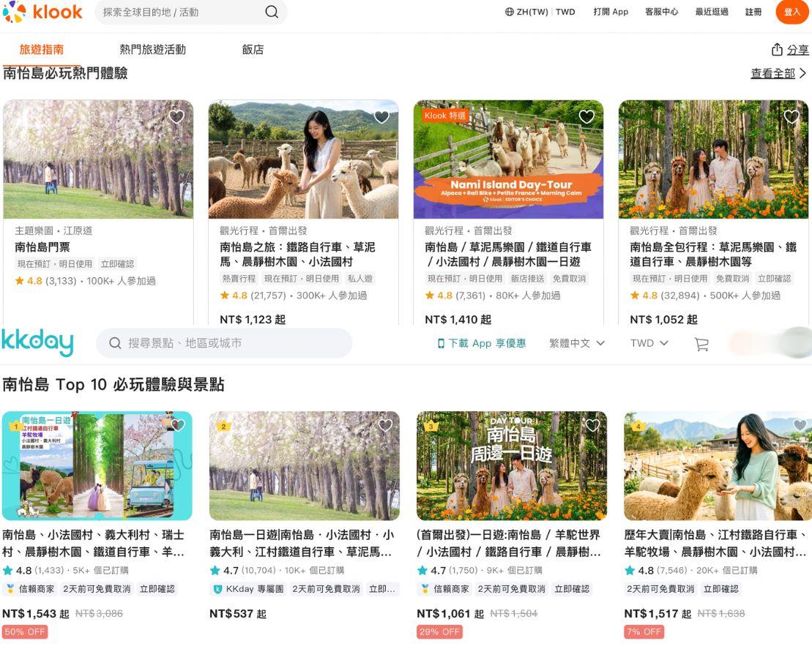Favorite KKday rank 4 card heart
This screenshot has height=649, width=812.
800,425
